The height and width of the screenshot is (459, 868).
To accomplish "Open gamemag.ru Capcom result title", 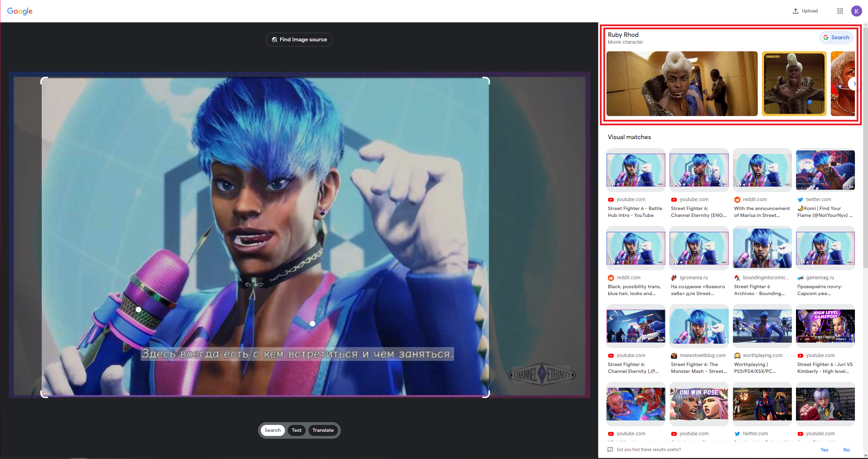I will (819, 290).
